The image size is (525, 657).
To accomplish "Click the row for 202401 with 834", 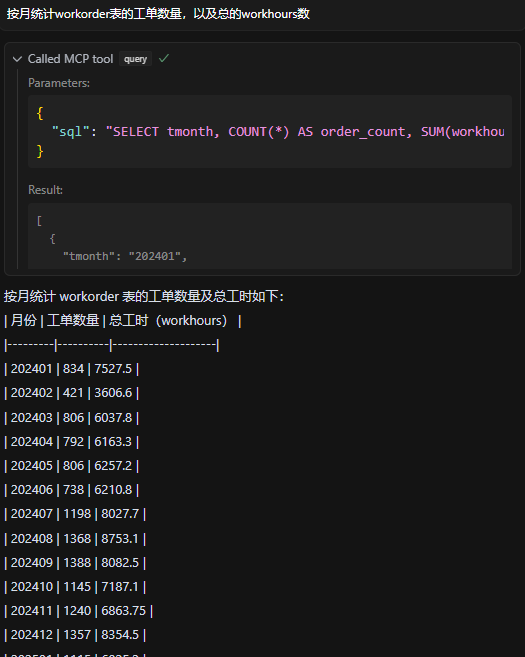I will (71, 369).
